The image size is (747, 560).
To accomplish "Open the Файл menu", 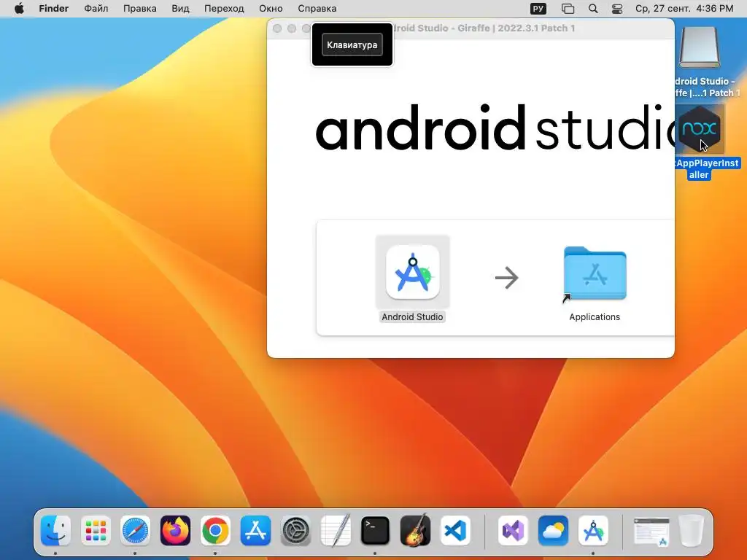I will [x=96, y=9].
